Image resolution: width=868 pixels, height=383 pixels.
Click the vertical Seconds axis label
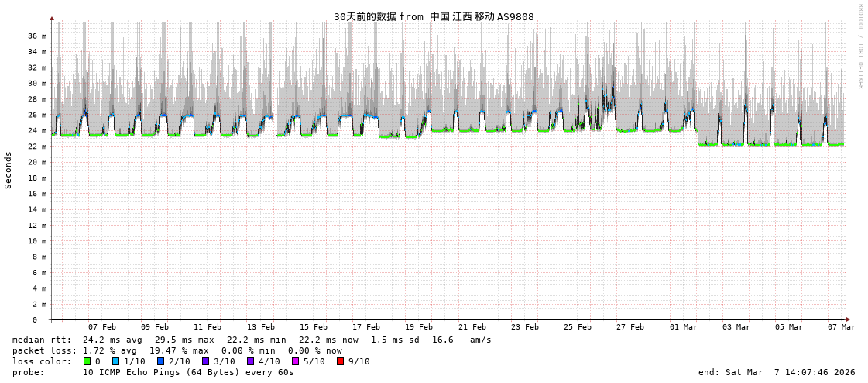(9, 170)
